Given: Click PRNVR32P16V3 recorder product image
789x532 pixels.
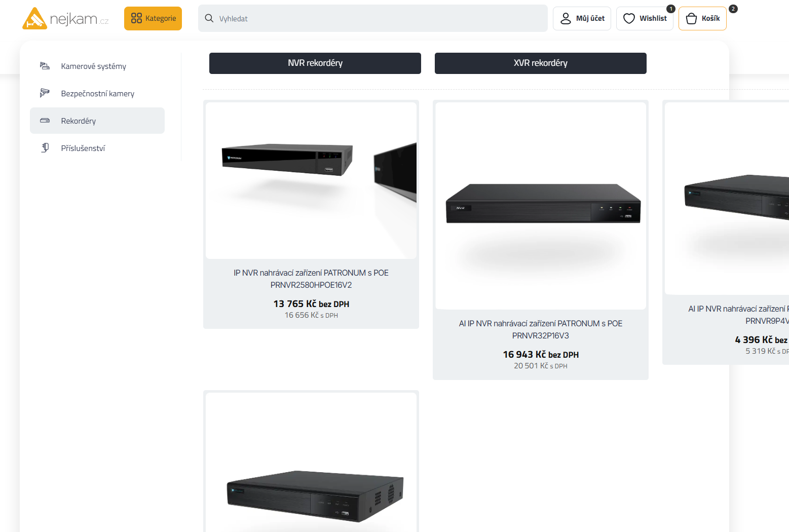Looking at the screenshot, I should tap(540, 205).
